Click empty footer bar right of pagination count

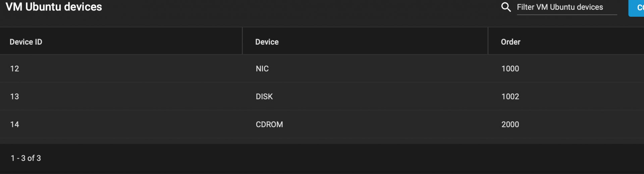(x=342, y=158)
